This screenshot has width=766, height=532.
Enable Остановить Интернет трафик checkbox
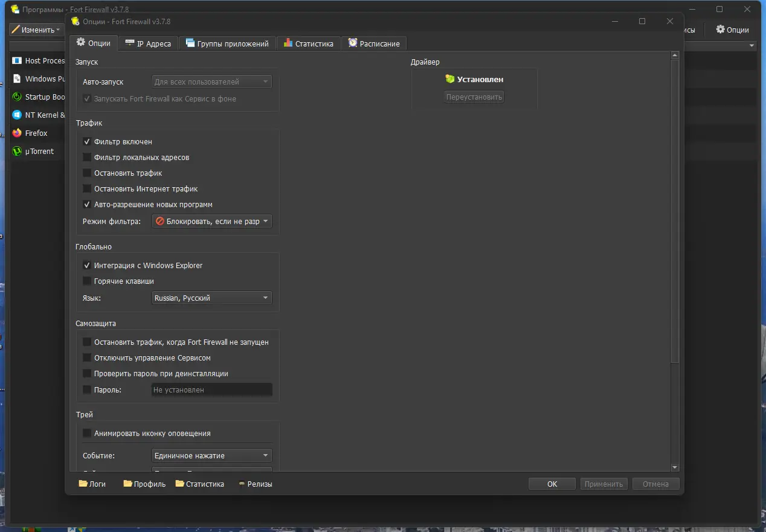(87, 188)
